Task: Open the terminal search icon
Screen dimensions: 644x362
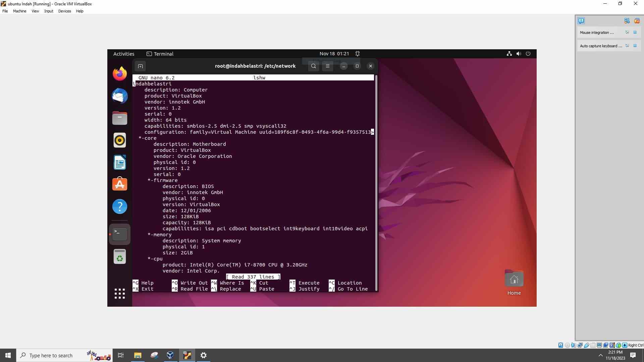Action: click(313, 66)
